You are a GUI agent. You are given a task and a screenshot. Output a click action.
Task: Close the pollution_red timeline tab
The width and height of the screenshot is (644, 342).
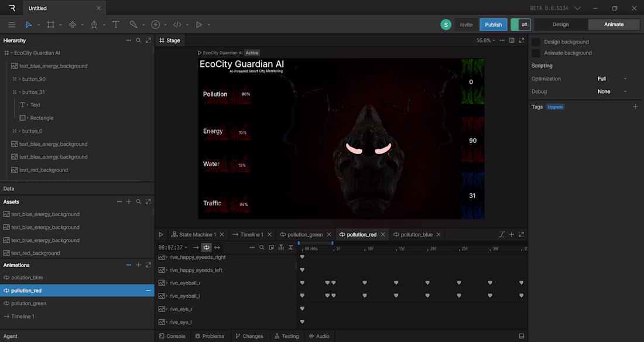pos(383,234)
